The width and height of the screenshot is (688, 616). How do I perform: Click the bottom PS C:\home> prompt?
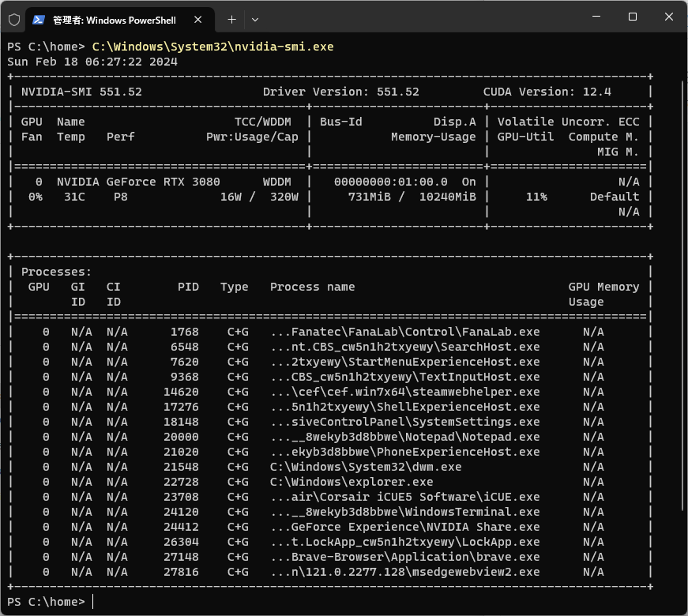tap(46, 602)
